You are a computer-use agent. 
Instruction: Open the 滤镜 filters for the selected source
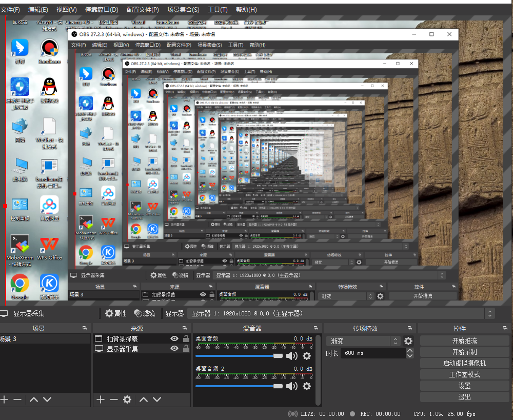coord(144,313)
